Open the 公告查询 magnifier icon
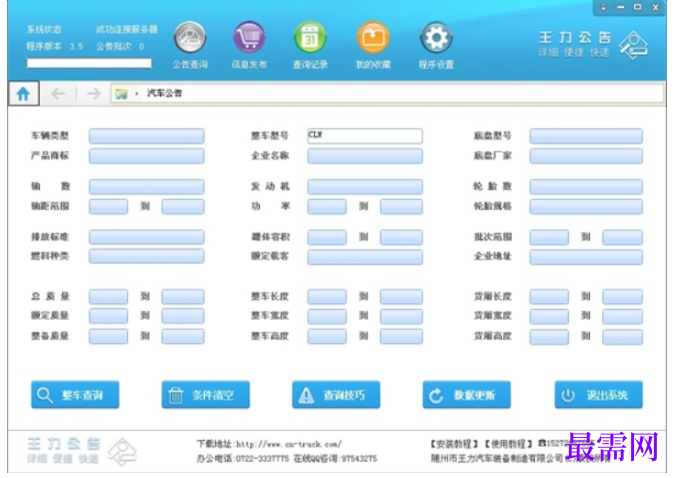Viewport: 677px width, 478px height. tap(190, 38)
